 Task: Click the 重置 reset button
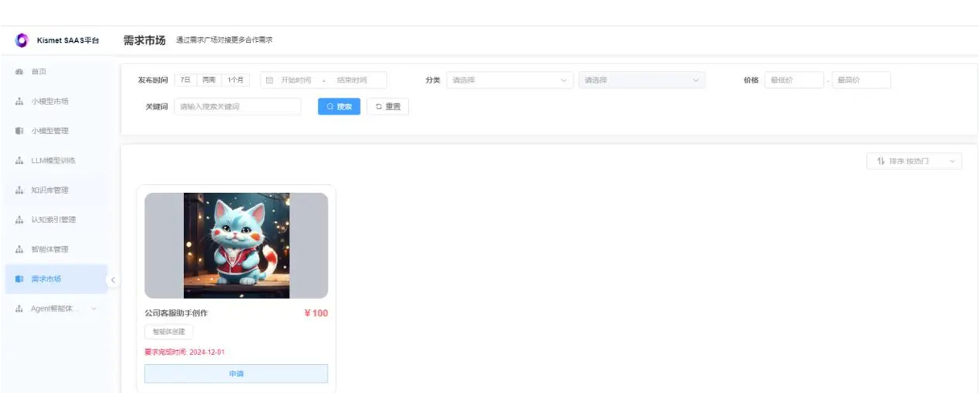point(388,107)
